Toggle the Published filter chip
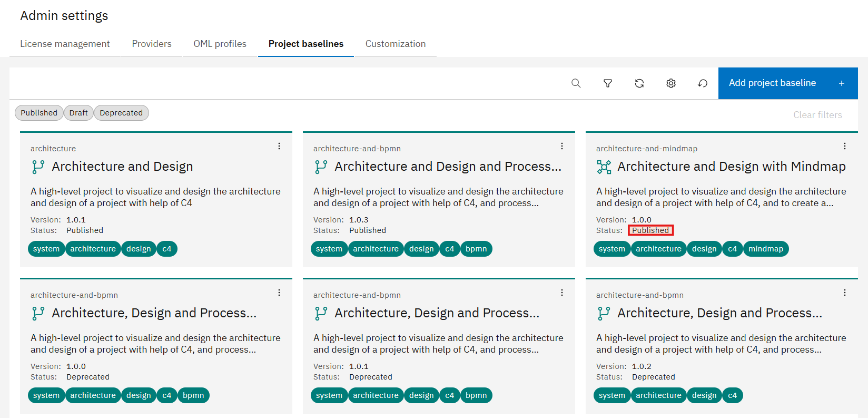The width and height of the screenshot is (868, 418). [39, 113]
